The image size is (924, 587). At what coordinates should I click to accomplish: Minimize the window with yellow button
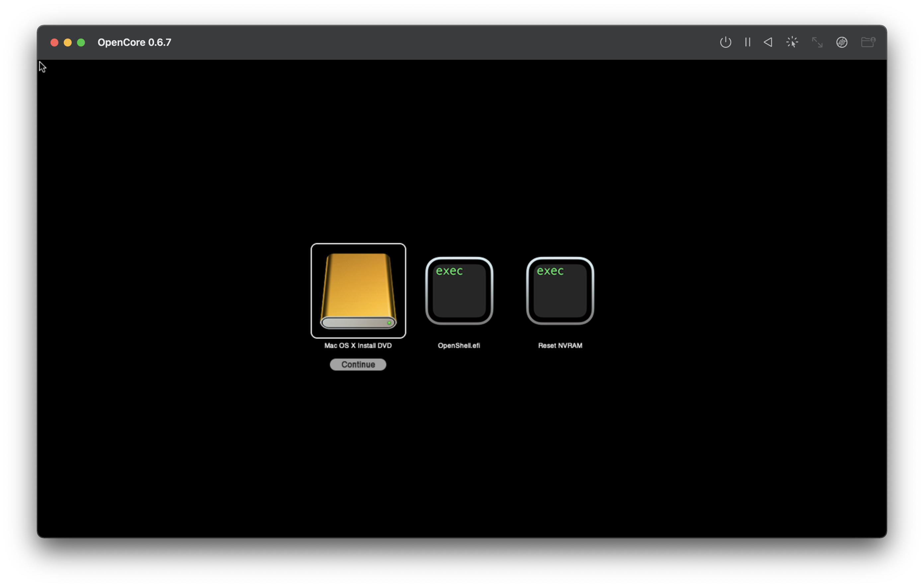click(67, 42)
